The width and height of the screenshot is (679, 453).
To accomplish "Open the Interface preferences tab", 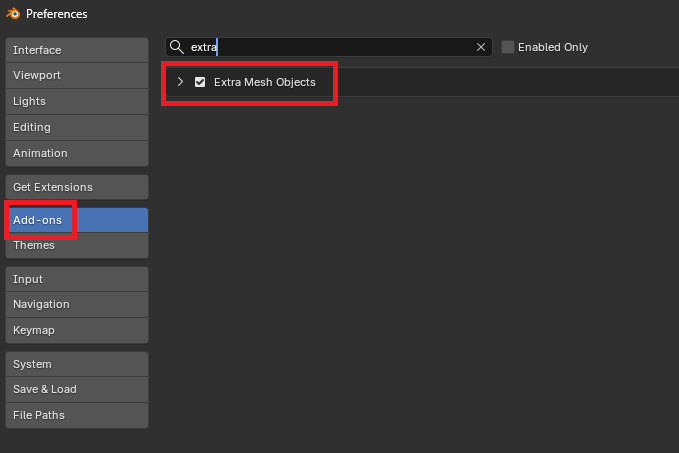I will point(77,50).
